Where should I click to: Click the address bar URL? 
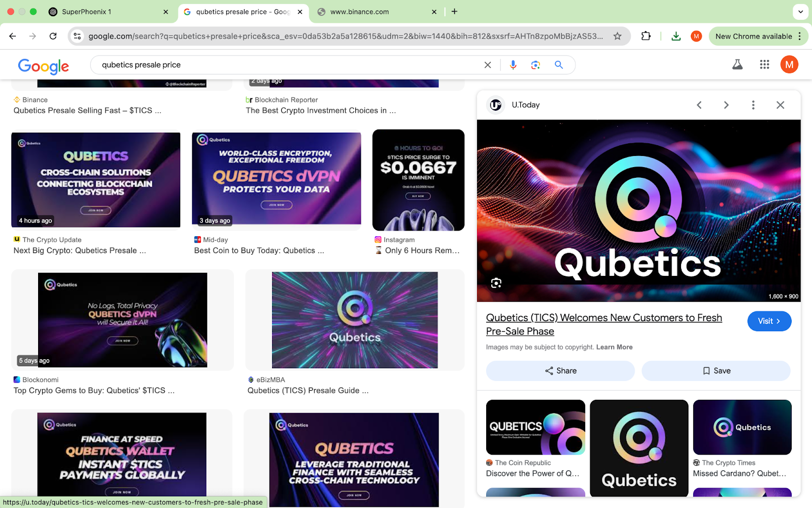[345, 36]
